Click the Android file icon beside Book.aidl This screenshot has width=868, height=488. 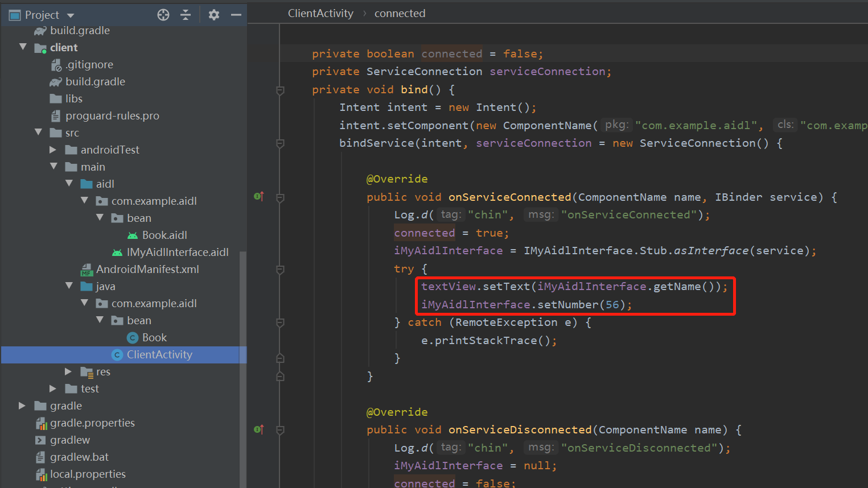point(132,234)
